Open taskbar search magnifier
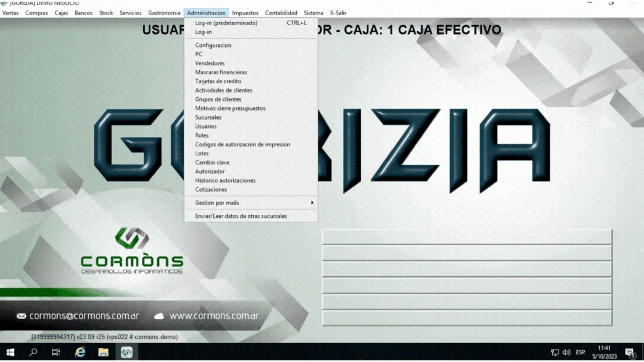Image resolution: width=644 pixels, height=362 pixels. point(34,352)
